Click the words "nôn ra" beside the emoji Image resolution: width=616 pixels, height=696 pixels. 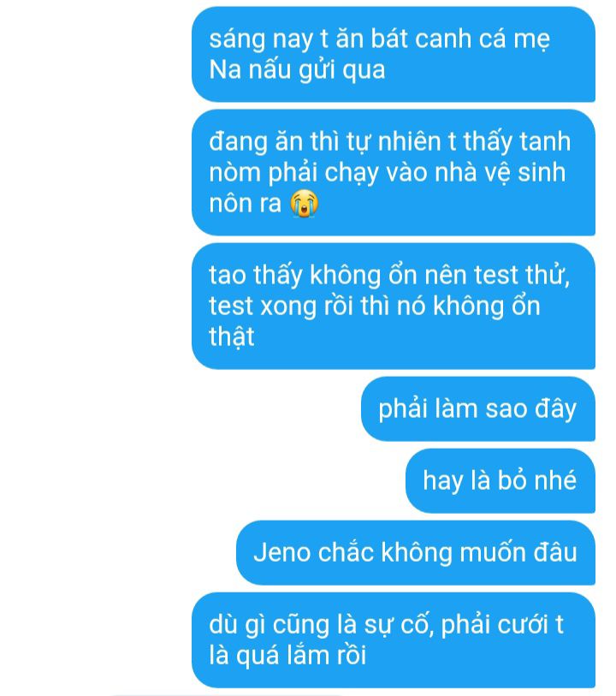[246, 204]
